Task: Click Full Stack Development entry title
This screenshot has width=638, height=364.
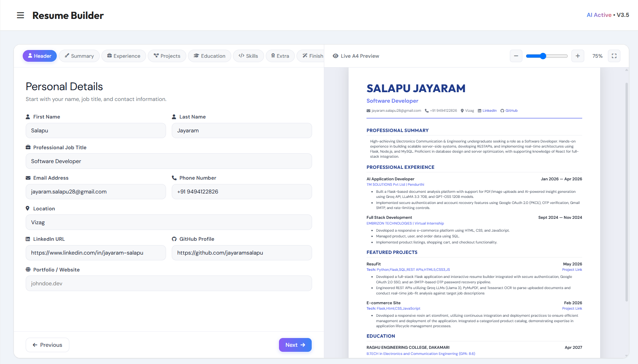Action: 389,217
